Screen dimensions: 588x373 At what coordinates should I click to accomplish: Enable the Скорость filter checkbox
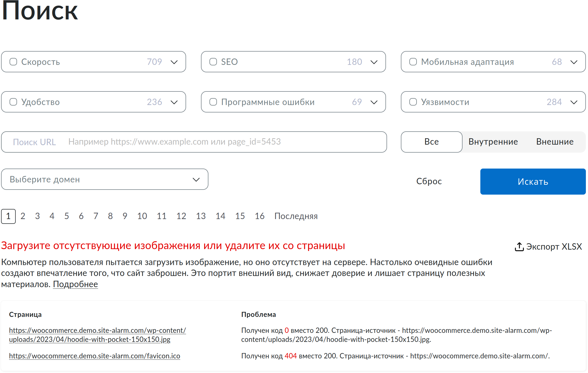(13, 62)
